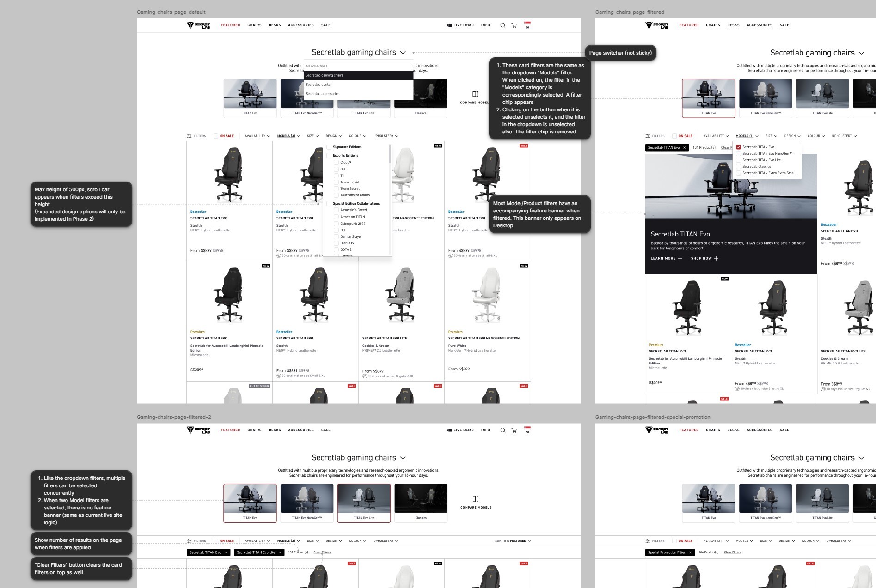Screen dimensions: 876x588
Task: Check the Cloud9 checkbox
Action: click(336, 163)
